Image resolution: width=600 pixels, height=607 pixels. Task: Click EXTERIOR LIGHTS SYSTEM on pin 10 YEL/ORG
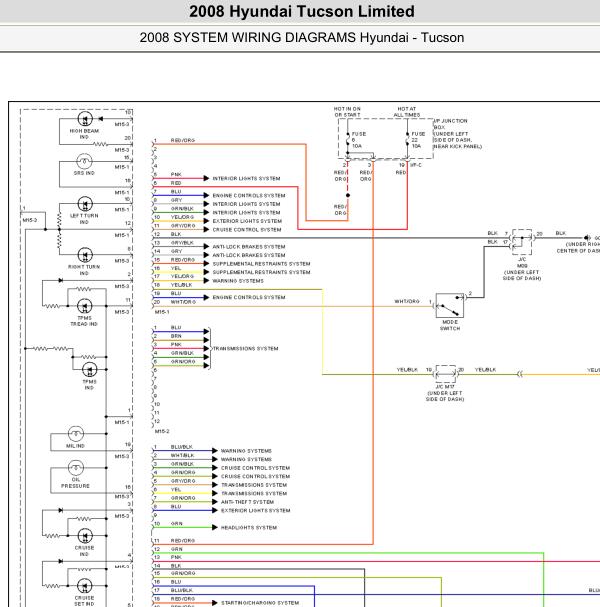click(247, 221)
